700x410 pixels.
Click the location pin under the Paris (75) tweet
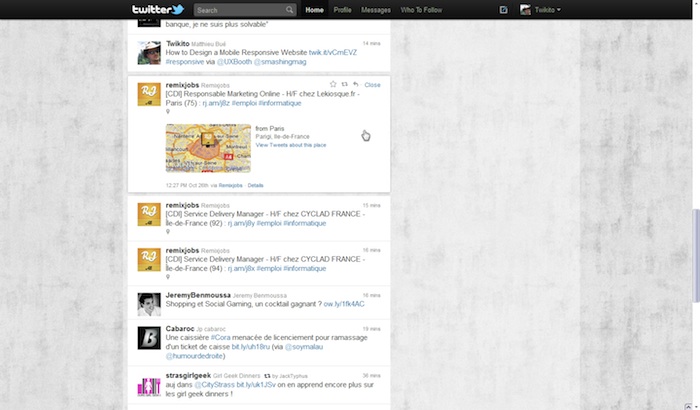point(168,112)
